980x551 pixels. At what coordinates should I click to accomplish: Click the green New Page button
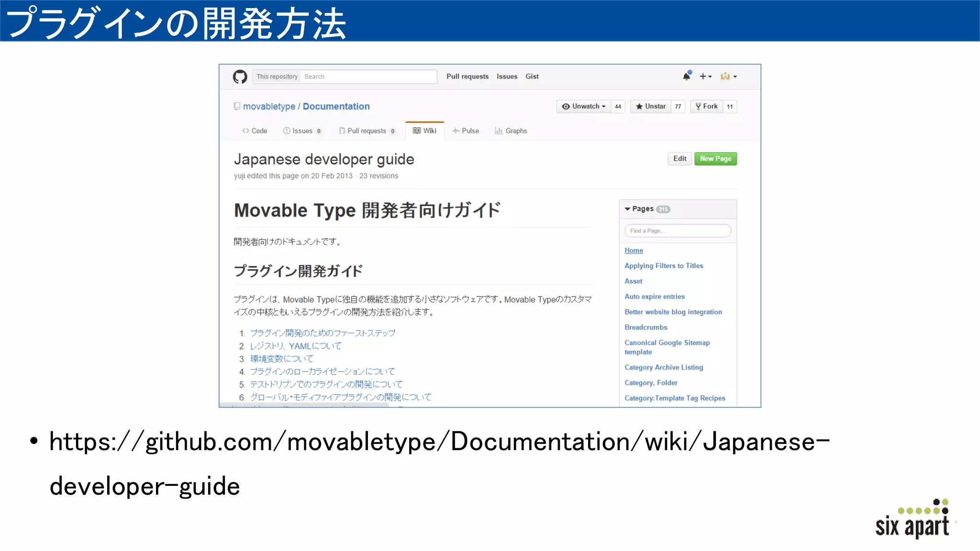click(715, 159)
